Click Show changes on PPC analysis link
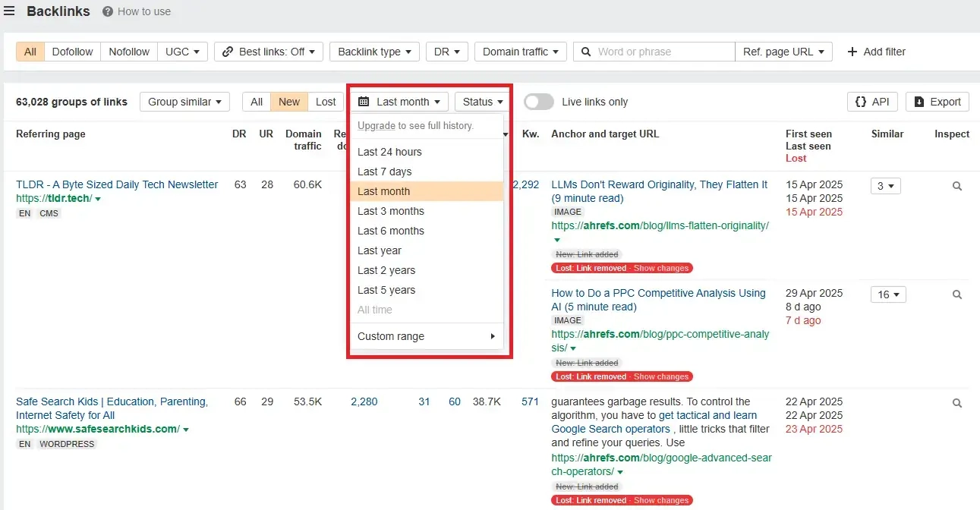 pos(660,376)
